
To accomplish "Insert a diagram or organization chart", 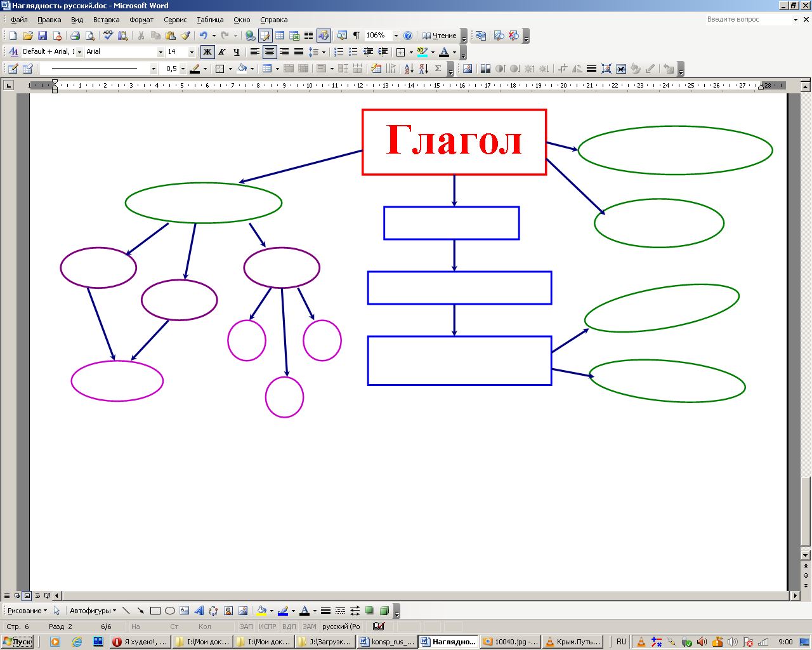I will pyautogui.click(x=213, y=611).
